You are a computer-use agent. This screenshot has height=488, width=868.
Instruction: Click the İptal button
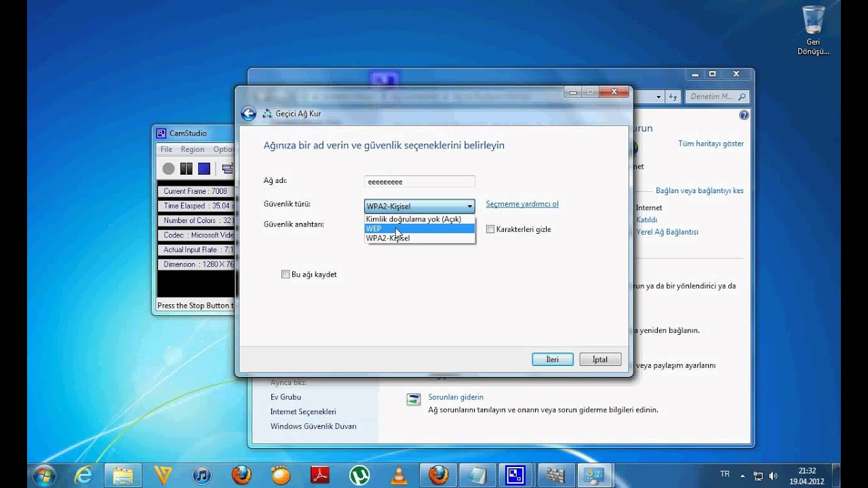600,359
